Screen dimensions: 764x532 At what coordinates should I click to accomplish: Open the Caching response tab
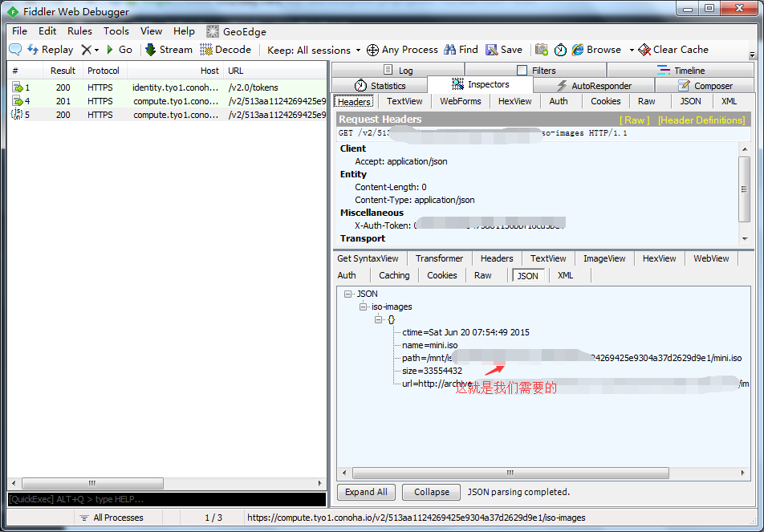[394, 275]
